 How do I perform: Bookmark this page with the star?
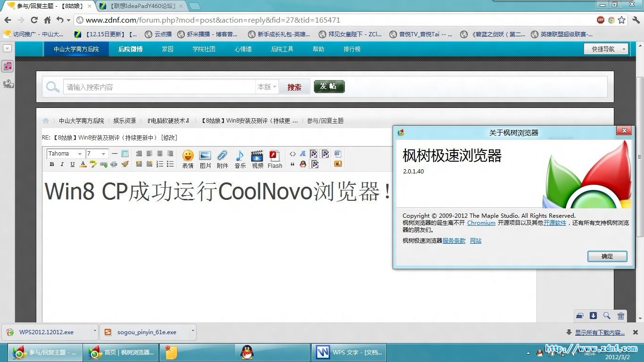(622, 20)
